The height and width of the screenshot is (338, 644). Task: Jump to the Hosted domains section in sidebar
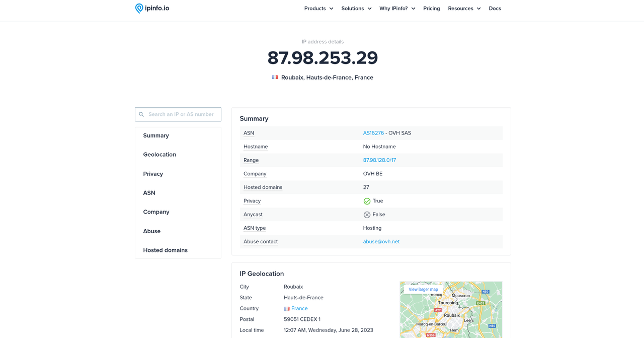click(x=165, y=250)
